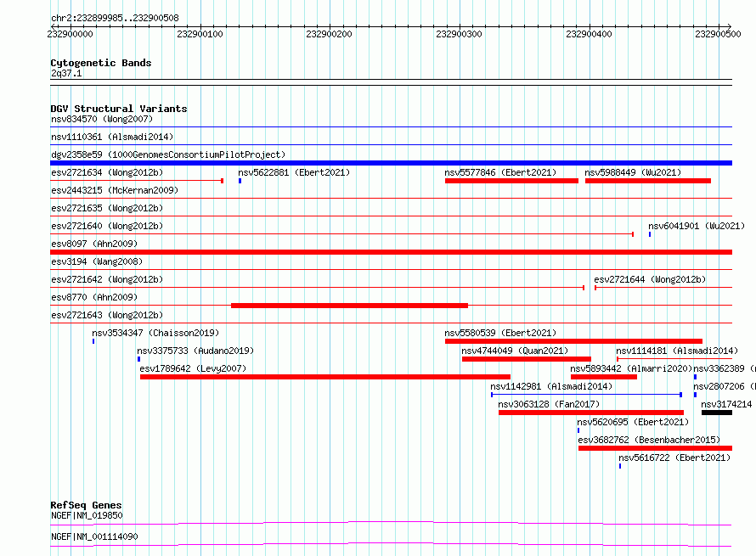
Task: Click the Cytogenetic Bands track title
Action: pyautogui.click(x=101, y=63)
